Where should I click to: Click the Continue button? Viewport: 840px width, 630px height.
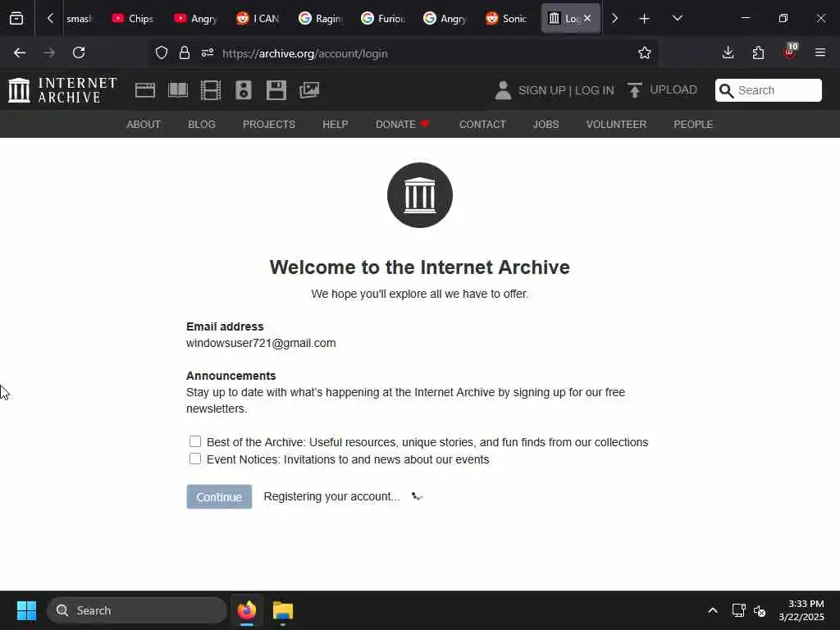coord(219,496)
